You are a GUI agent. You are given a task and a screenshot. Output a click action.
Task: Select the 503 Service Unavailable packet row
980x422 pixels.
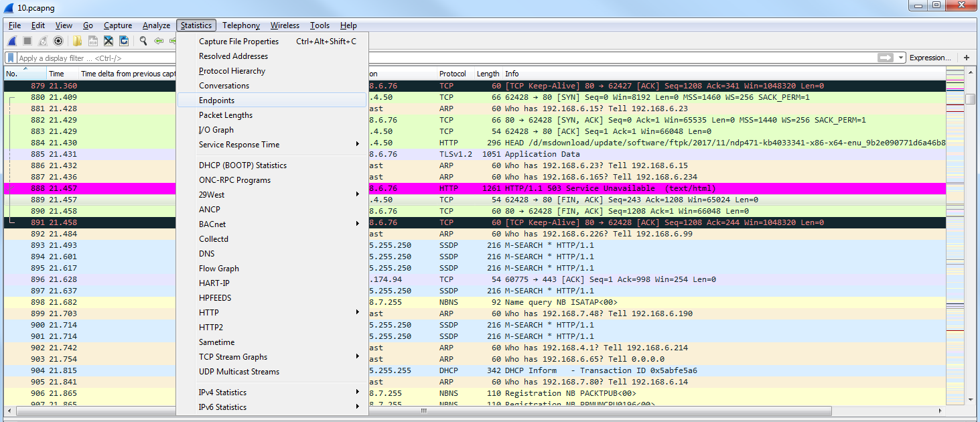[x=603, y=188]
